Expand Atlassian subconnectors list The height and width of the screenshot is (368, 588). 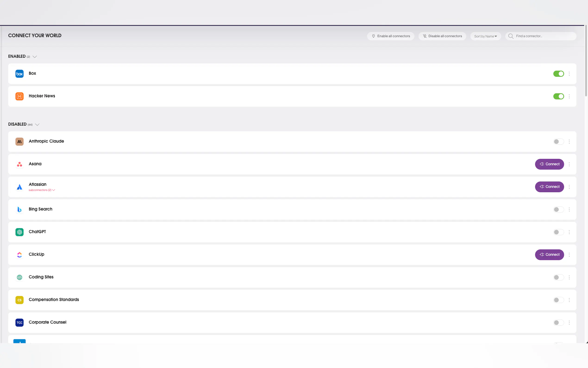(x=42, y=190)
